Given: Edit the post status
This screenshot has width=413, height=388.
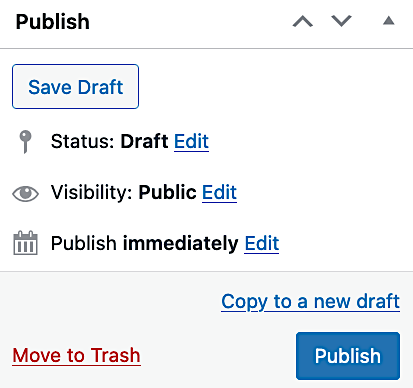Looking at the screenshot, I should pyautogui.click(x=191, y=142).
